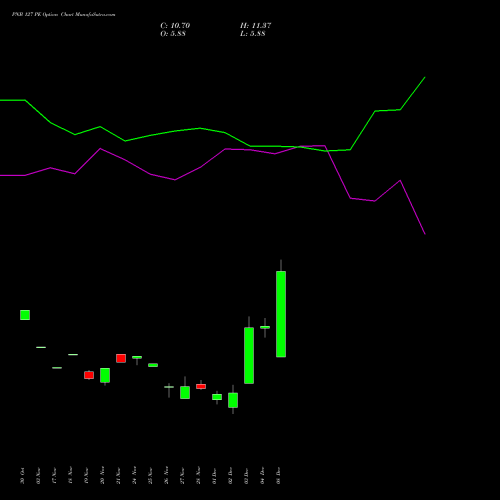This screenshot has height=500, width=500.
Task: Click the purple indicator line's final low point
Action: (425, 234)
